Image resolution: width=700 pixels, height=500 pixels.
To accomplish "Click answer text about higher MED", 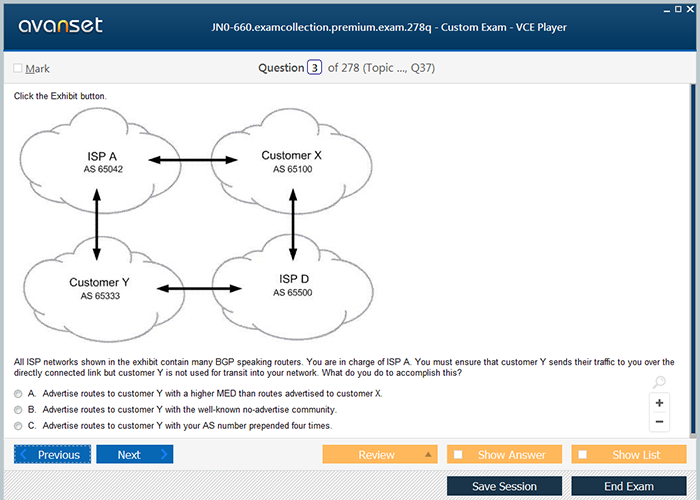I will click(x=212, y=394).
